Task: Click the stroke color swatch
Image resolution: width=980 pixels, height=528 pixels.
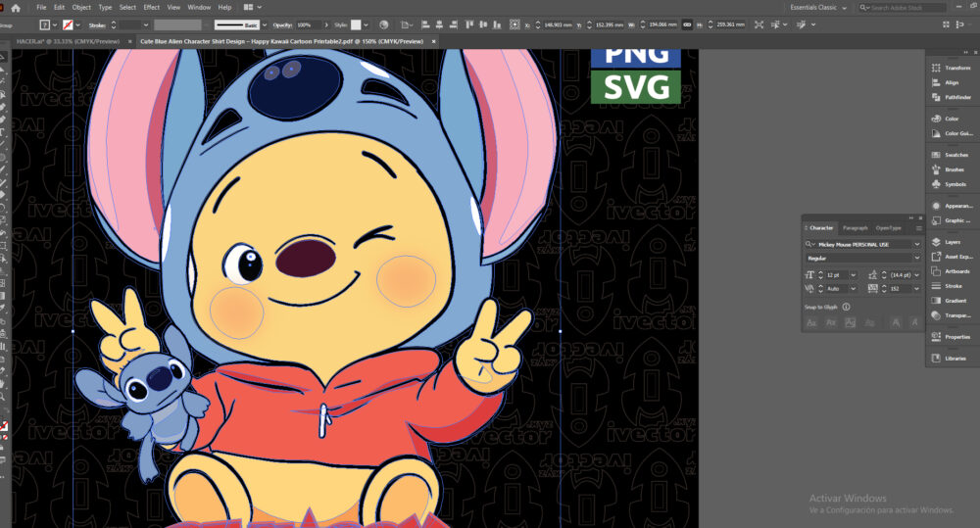Action: coord(68,25)
